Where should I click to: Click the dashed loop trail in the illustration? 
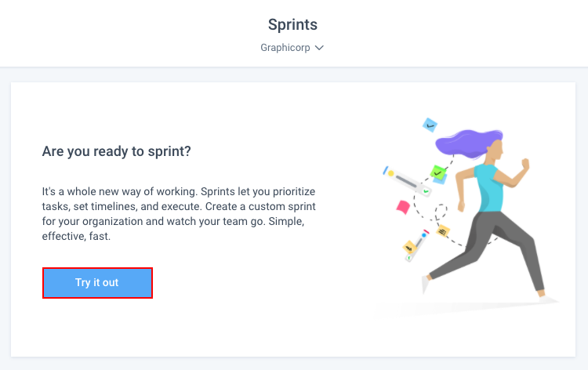pyautogui.click(x=441, y=212)
